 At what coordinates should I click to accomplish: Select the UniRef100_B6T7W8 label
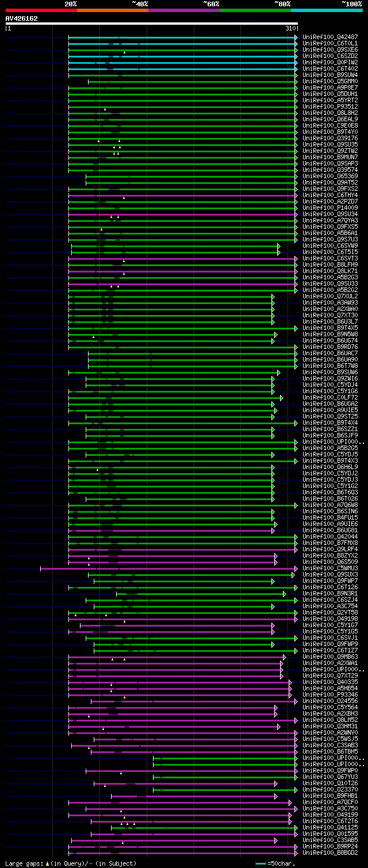coord(330,366)
